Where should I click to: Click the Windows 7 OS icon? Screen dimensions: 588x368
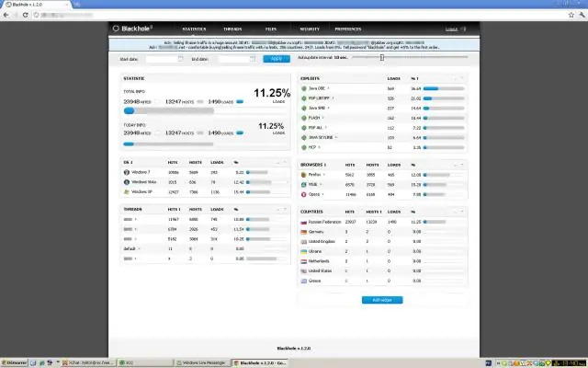pos(126,172)
